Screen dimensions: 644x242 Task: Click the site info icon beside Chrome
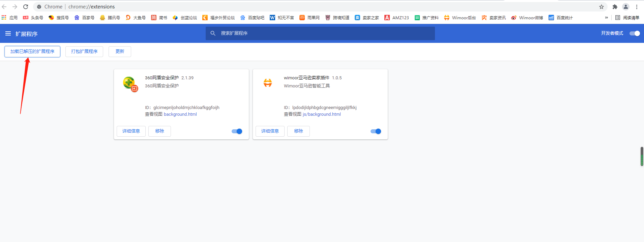[39, 7]
